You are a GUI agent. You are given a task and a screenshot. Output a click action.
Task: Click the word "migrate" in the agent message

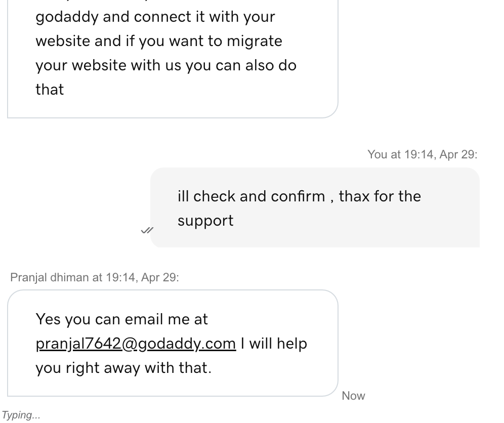click(255, 42)
